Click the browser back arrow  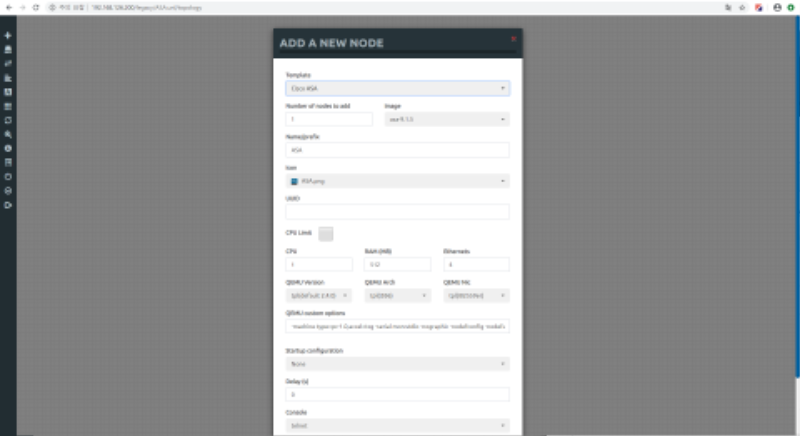pyautogui.click(x=9, y=8)
